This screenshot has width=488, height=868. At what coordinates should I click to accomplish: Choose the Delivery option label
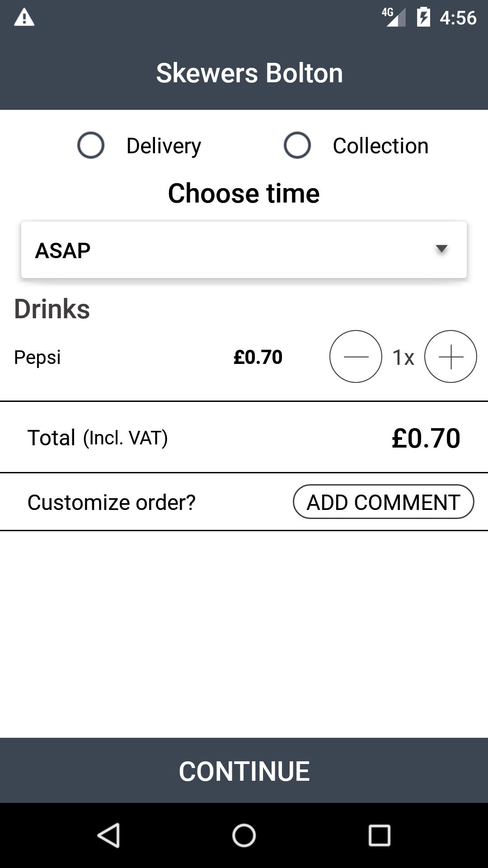pyautogui.click(x=164, y=146)
